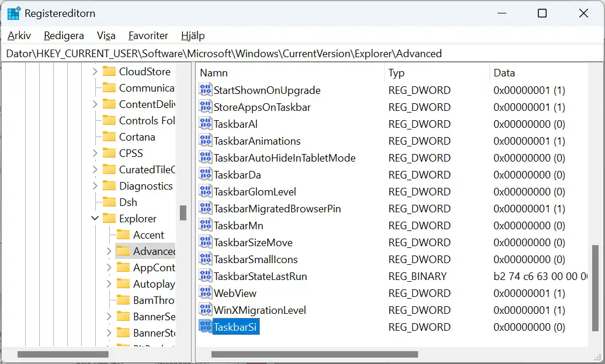605x364 pixels.
Task: Click the Cortana folder icon
Action: coord(109,137)
